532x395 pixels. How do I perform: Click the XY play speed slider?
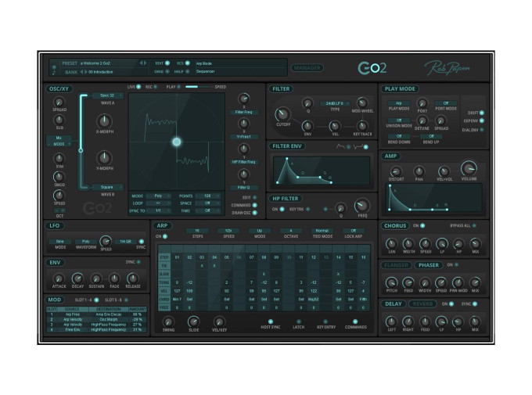click(x=197, y=88)
